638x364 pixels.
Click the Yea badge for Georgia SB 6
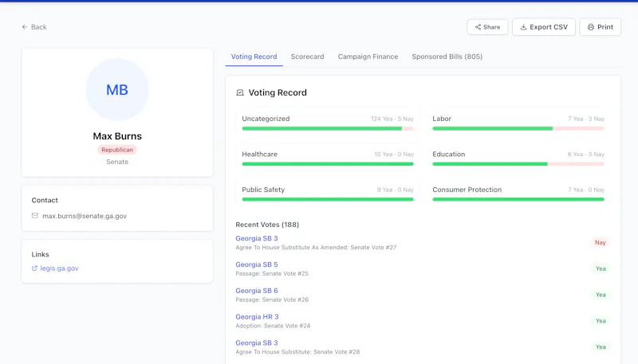[x=601, y=295]
